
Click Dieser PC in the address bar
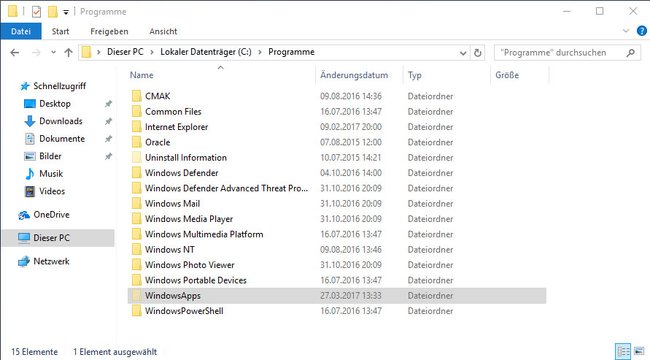coord(125,52)
